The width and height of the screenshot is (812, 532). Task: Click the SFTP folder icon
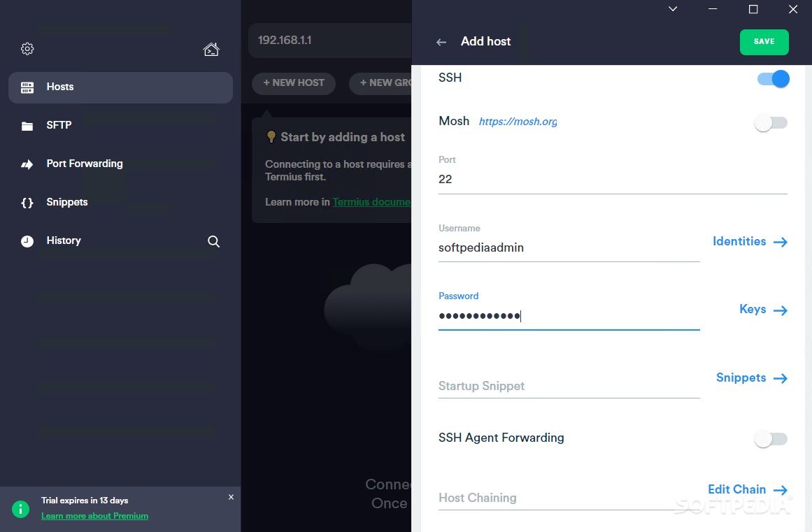click(27, 126)
